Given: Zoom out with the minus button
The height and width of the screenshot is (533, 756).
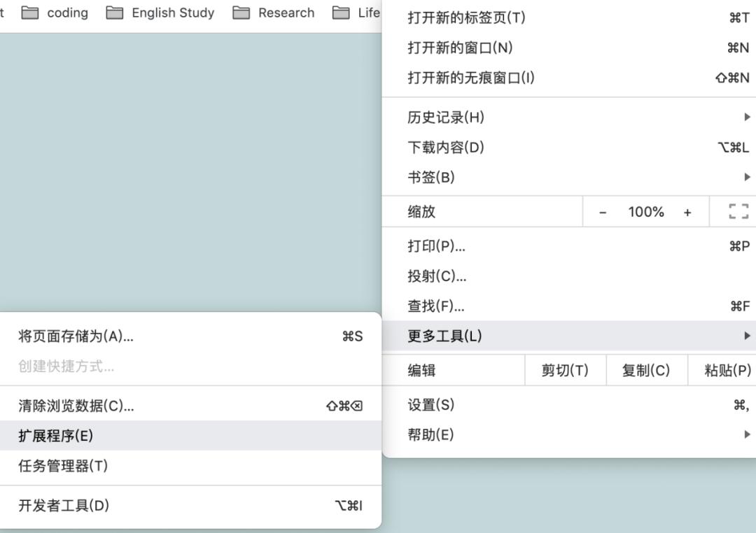Looking at the screenshot, I should point(603,211).
